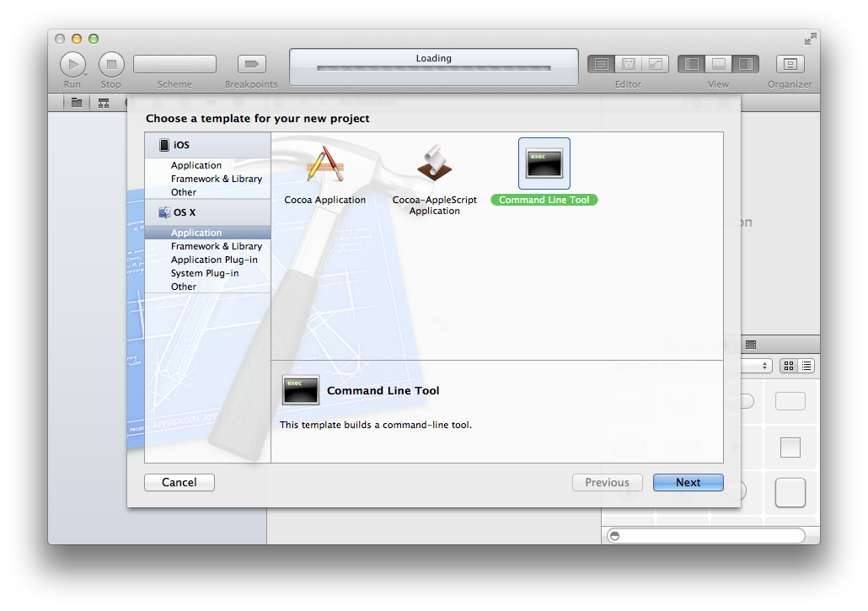
Task: Select the large rounded box object in library
Action: point(790,492)
